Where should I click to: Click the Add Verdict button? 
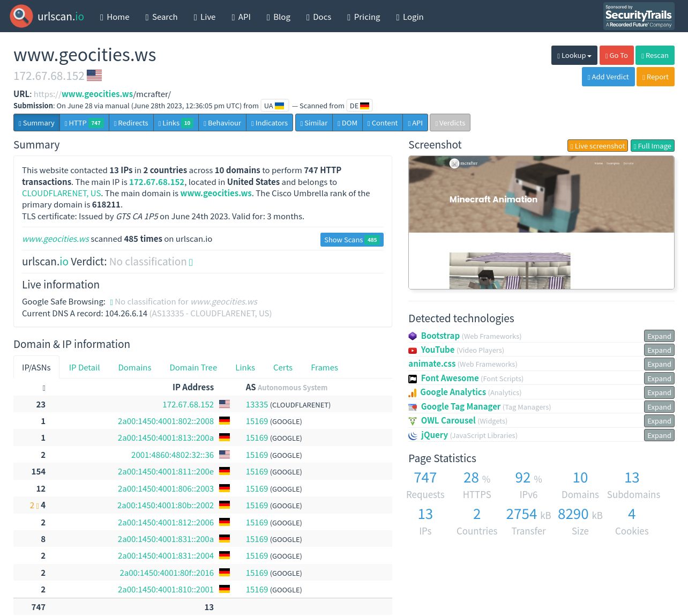pos(608,77)
